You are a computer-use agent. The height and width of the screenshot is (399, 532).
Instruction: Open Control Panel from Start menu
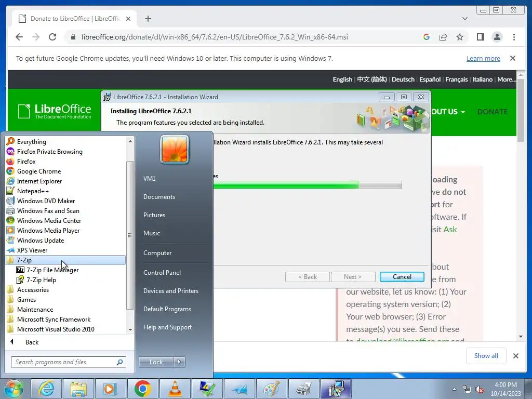[162, 273]
